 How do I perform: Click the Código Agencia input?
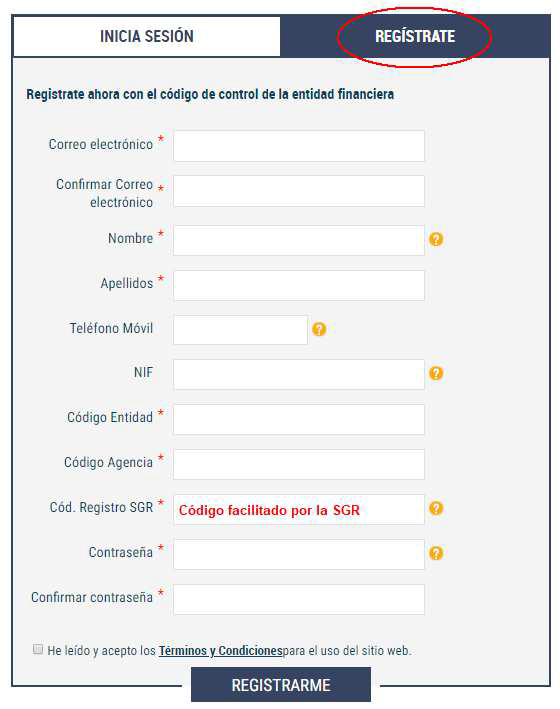[x=299, y=464]
